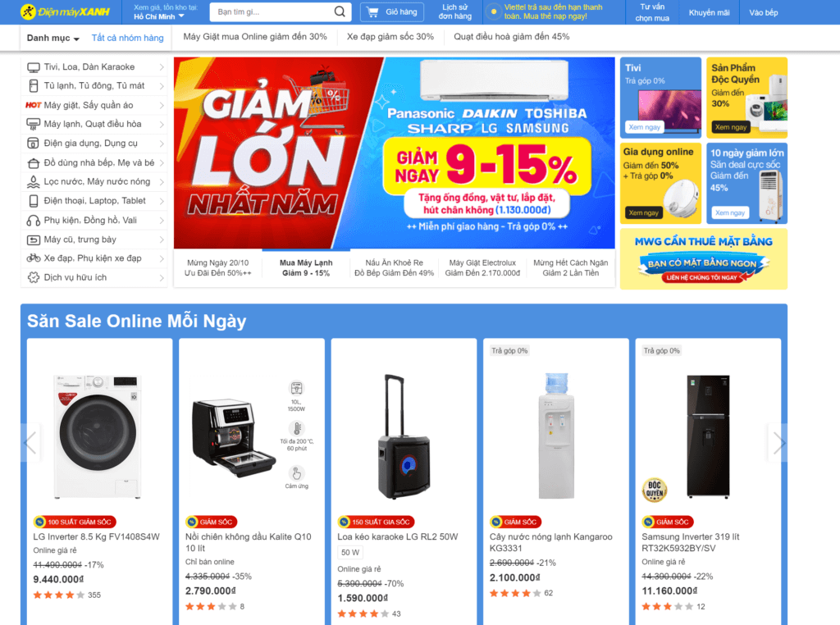Click the search magnifier icon
The image size is (840, 625).
click(x=340, y=11)
